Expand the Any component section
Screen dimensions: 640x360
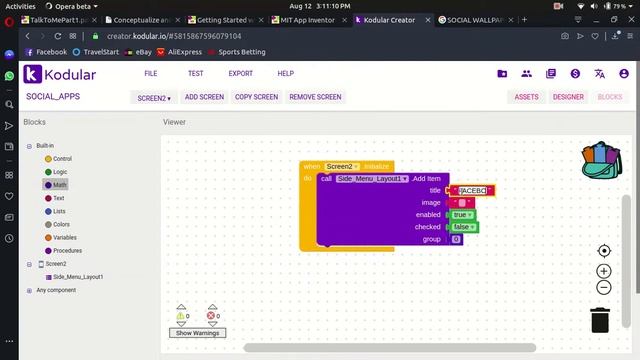coord(29,291)
